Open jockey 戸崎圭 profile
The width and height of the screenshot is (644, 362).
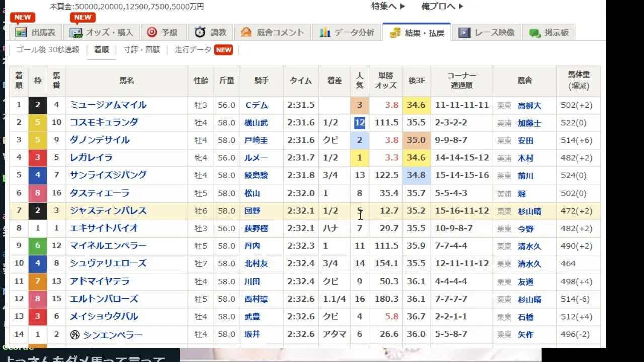pos(256,140)
